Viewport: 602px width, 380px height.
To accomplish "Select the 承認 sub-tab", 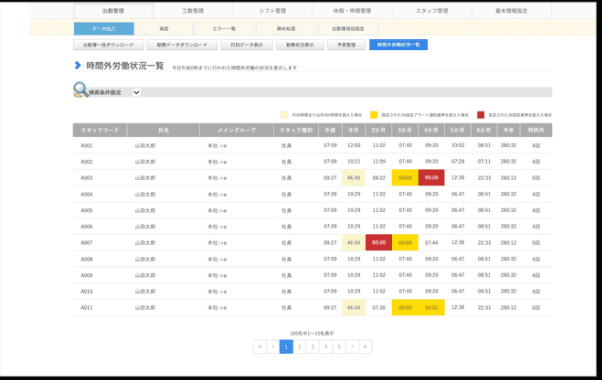I will point(164,29).
